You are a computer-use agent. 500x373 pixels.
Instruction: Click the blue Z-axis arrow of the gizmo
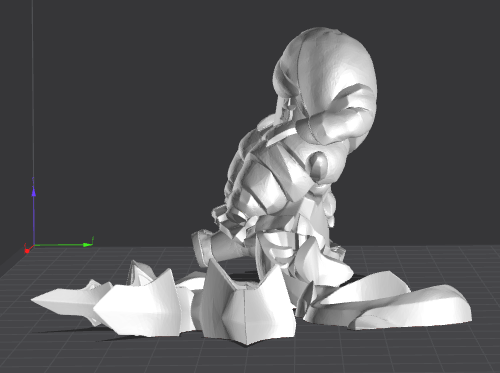coord(34,191)
